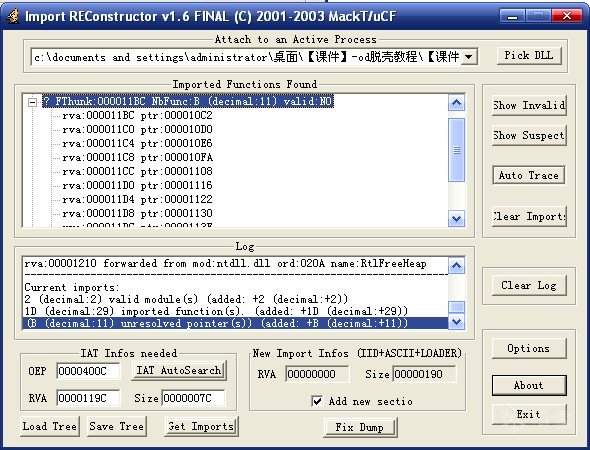Click the About button

click(529, 385)
